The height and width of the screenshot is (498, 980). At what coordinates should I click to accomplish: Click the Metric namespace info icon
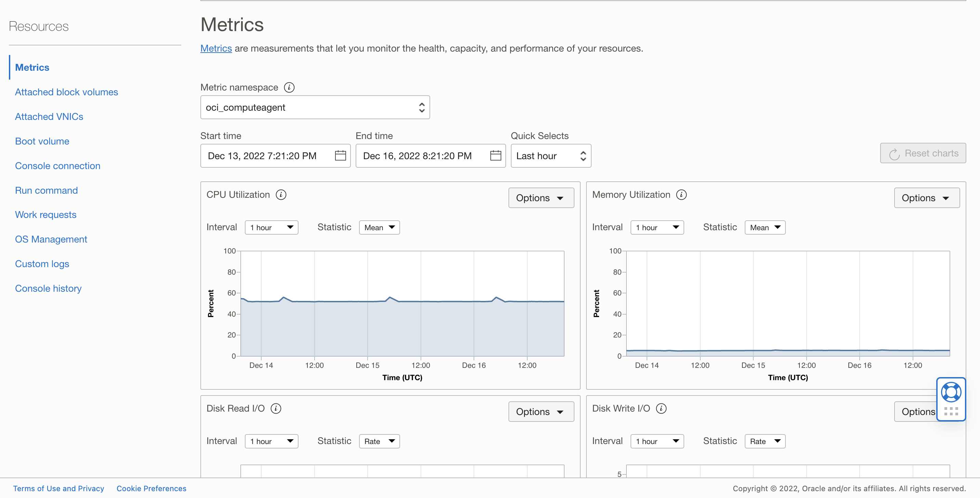coord(289,87)
